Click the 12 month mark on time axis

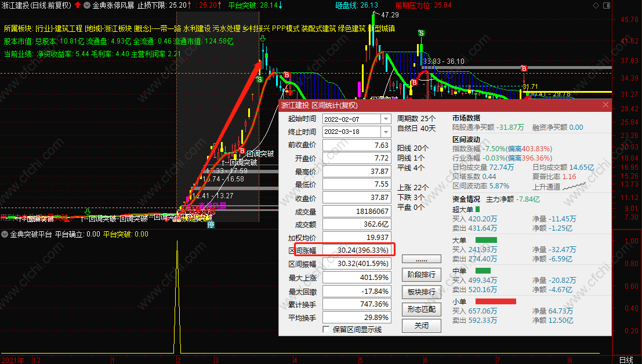37,360
